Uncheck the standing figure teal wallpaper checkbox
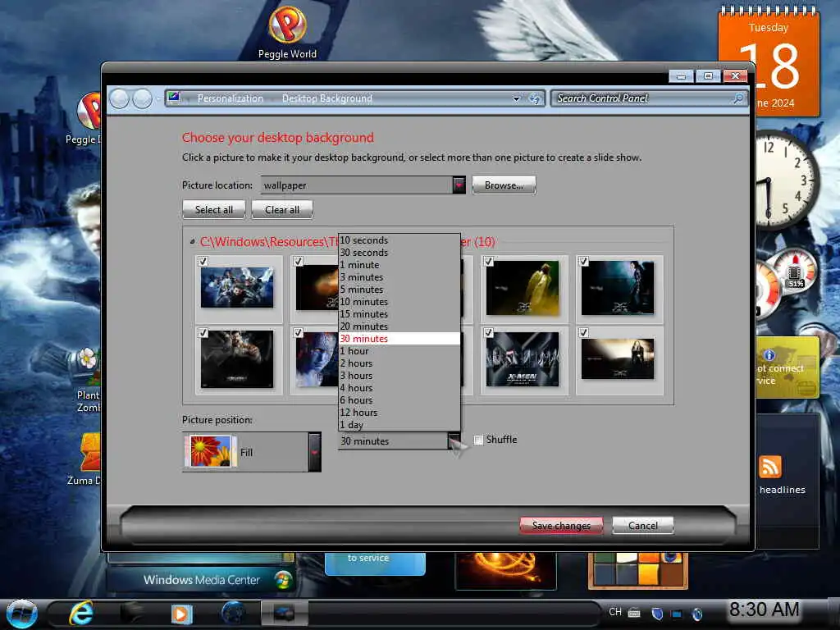 click(583, 262)
